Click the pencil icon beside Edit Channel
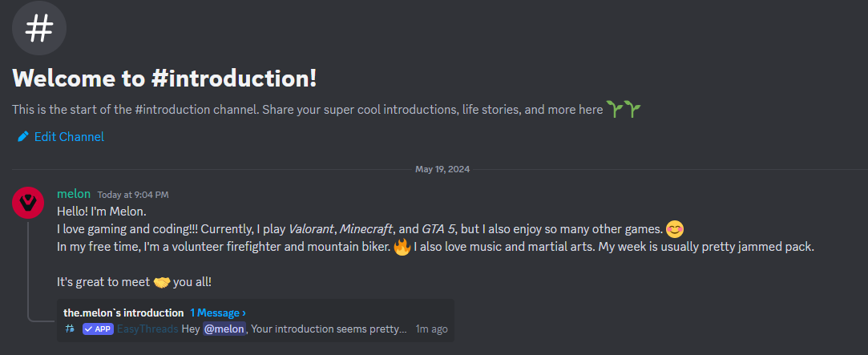The height and width of the screenshot is (355, 868). (23, 137)
